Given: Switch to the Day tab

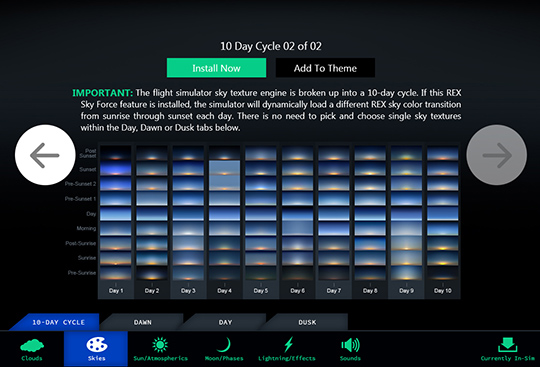Looking at the screenshot, I should click(x=225, y=322).
